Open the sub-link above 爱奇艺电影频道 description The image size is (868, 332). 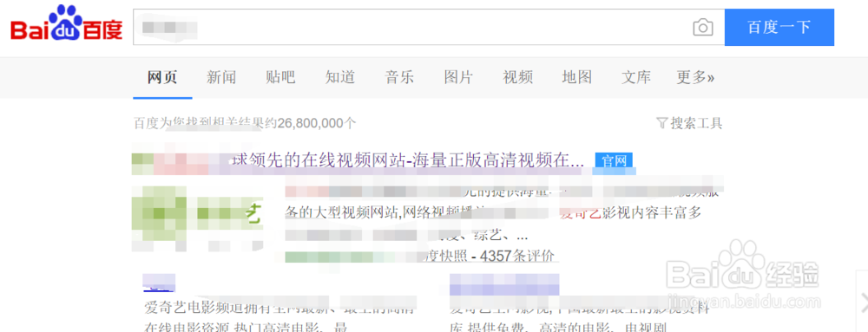(159, 283)
